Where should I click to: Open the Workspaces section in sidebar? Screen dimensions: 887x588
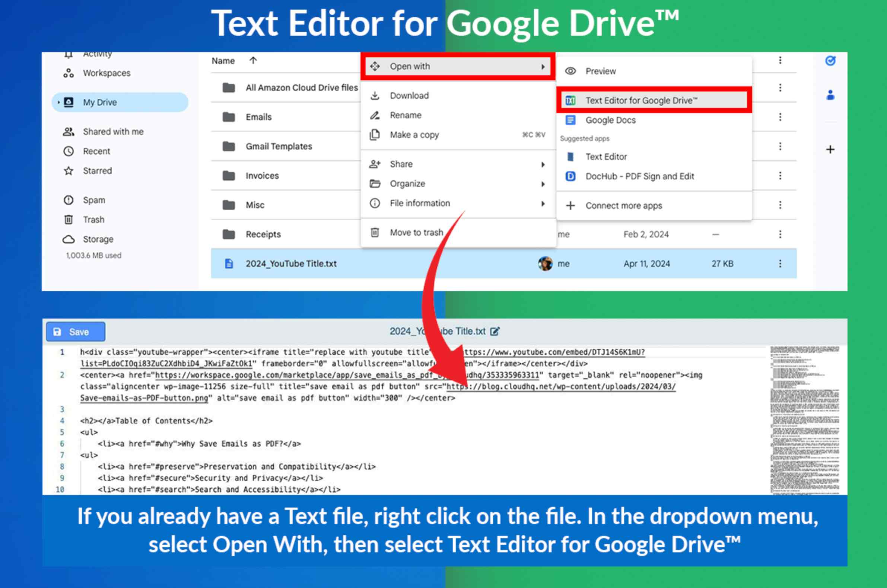pos(106,73)
